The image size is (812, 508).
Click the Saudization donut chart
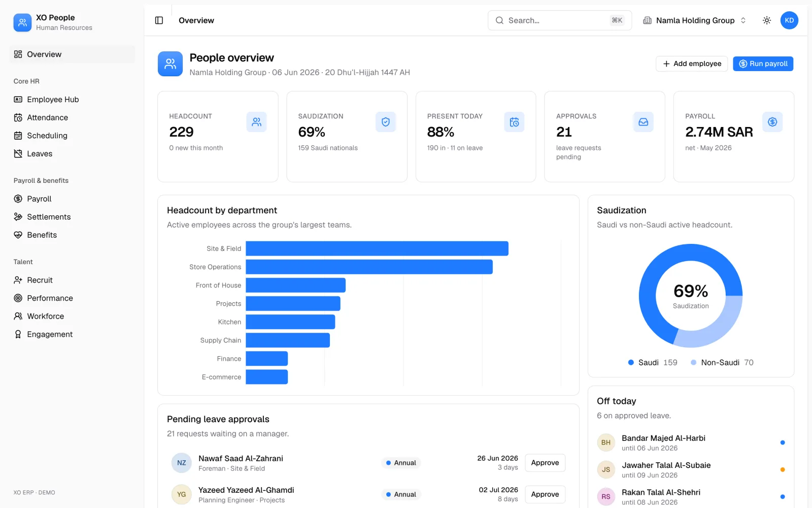pos(691,296)
